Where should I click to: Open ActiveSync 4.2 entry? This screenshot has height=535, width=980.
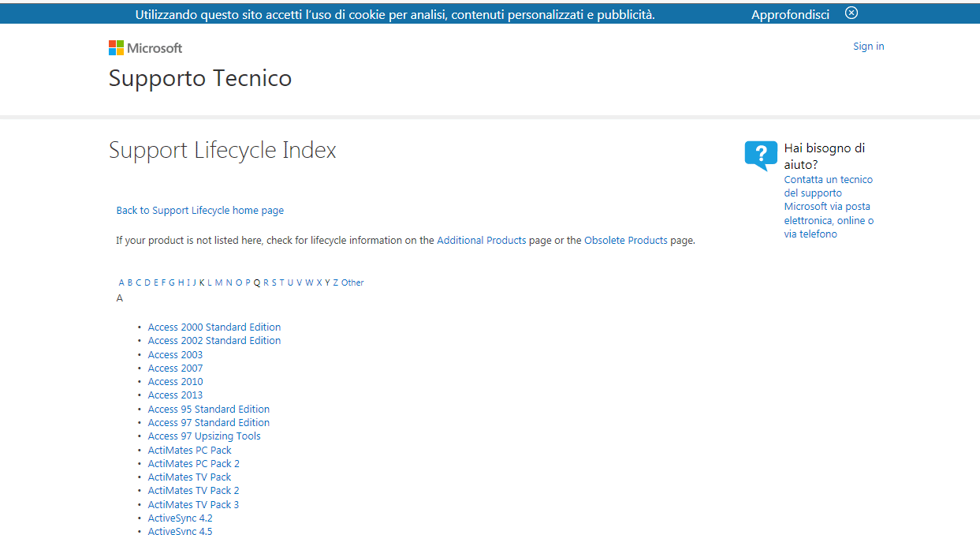[x=180, y=518]
